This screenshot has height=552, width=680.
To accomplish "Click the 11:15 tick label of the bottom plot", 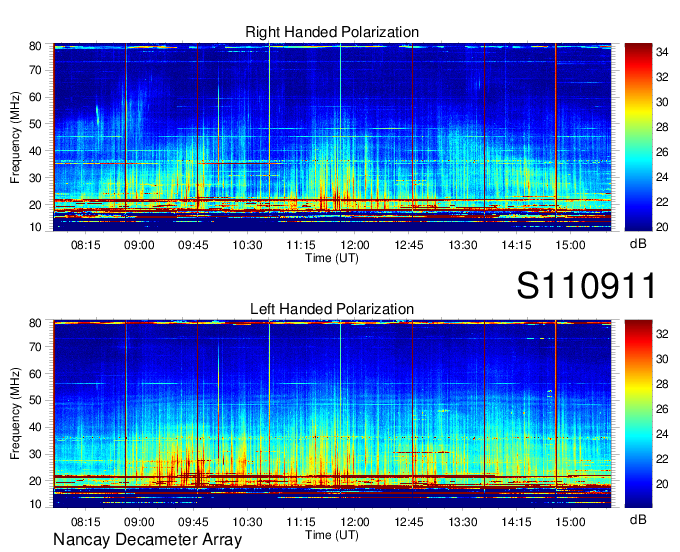I will 301,522.
